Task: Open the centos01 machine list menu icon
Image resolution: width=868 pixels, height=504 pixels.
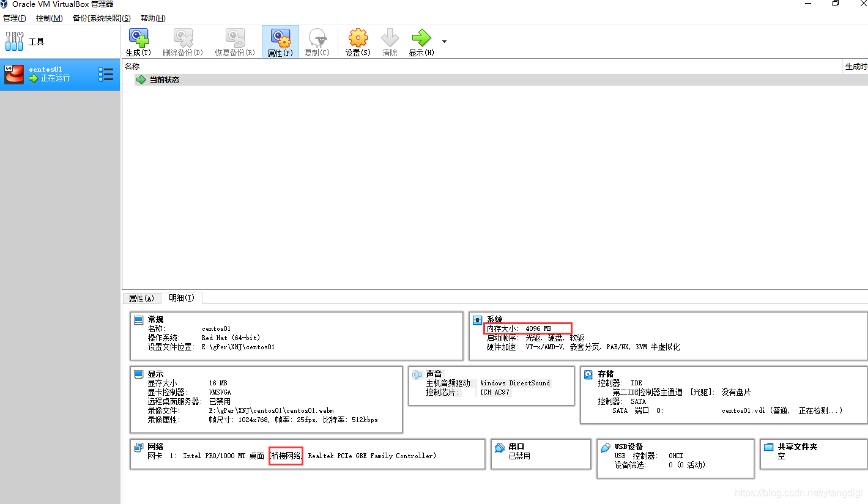Action: click(x=106, y=75)
